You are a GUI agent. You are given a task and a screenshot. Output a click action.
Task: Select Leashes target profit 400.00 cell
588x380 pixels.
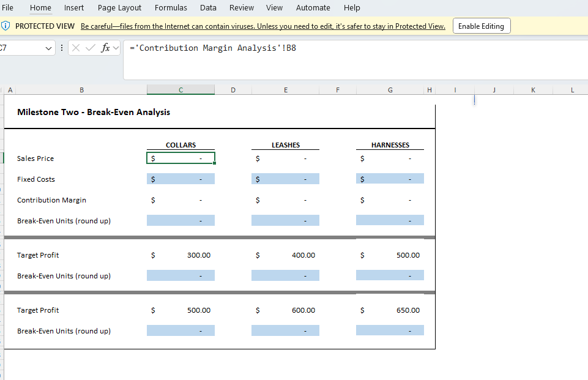point(285,255)
